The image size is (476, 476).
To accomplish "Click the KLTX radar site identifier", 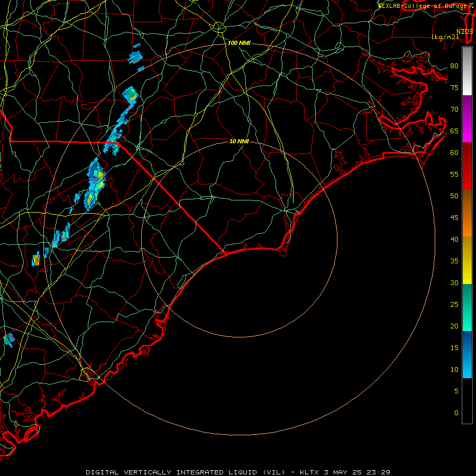I will pos(309,472).
